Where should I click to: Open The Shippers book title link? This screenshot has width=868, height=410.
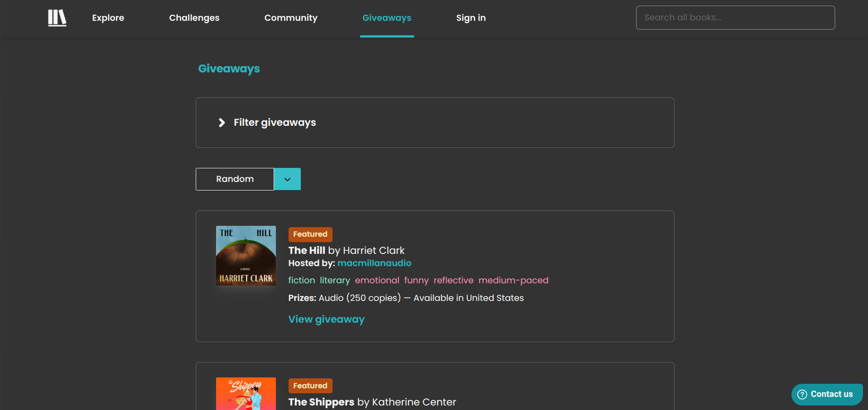pyautogui.click(x=321, y=402)
